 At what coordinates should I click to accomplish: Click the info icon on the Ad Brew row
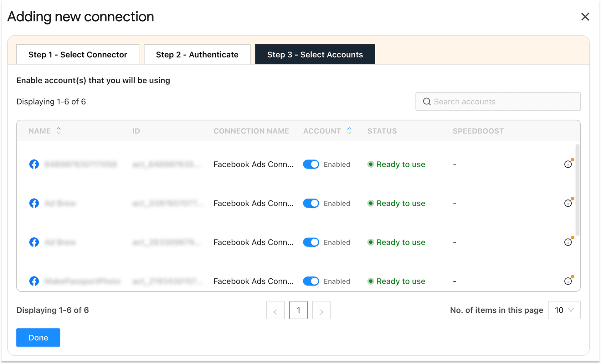click(568, 203)
